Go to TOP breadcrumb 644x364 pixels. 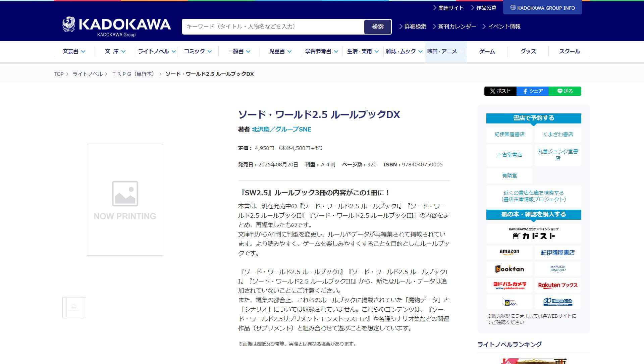point(58,74)
